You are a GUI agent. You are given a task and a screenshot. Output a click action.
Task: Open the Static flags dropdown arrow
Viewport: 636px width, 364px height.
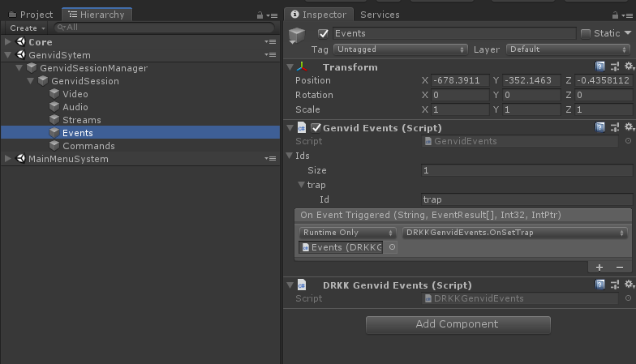point(628,32)
